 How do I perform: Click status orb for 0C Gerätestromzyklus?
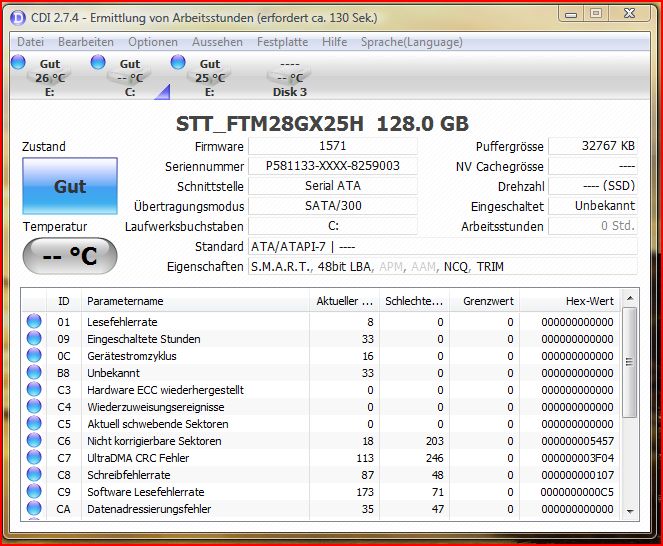(34, 355)
